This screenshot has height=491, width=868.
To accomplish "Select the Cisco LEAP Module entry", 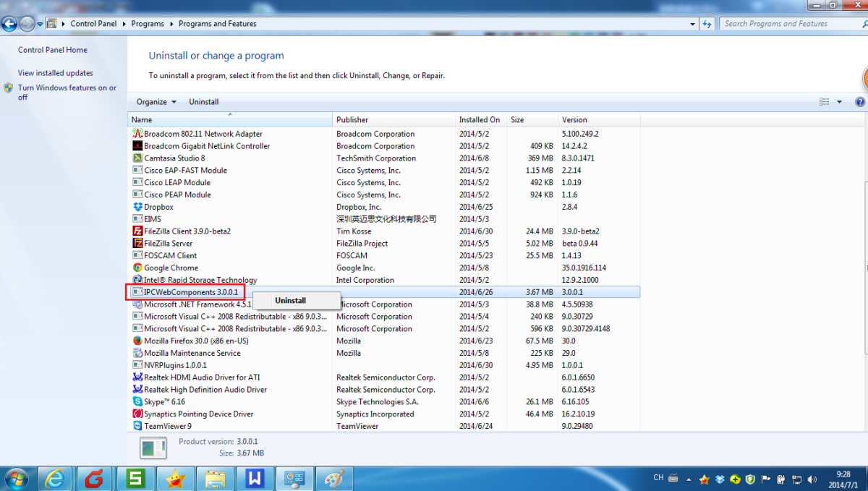I will pos(384,182).
